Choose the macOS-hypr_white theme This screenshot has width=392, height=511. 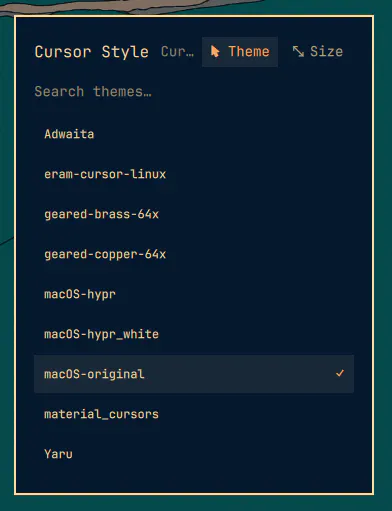tap(194, 334)
